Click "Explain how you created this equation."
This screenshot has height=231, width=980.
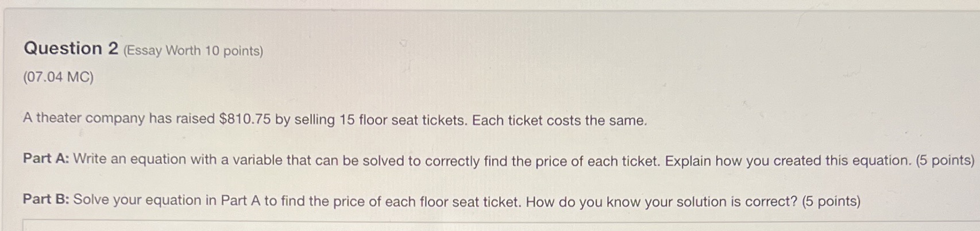[788, 160]
